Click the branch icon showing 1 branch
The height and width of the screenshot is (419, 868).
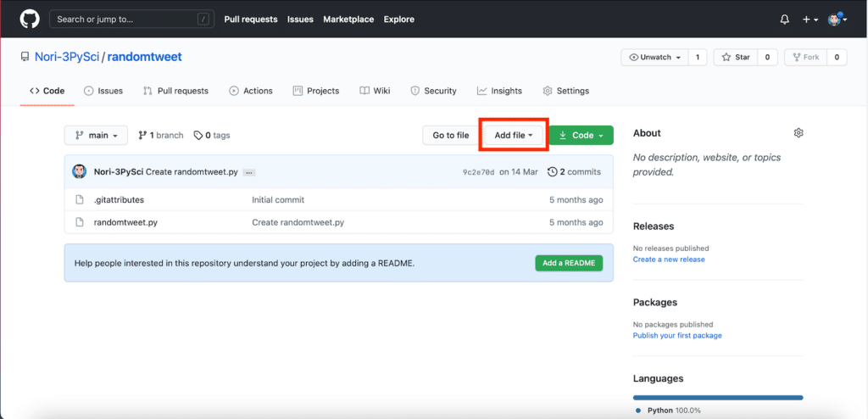143,136
